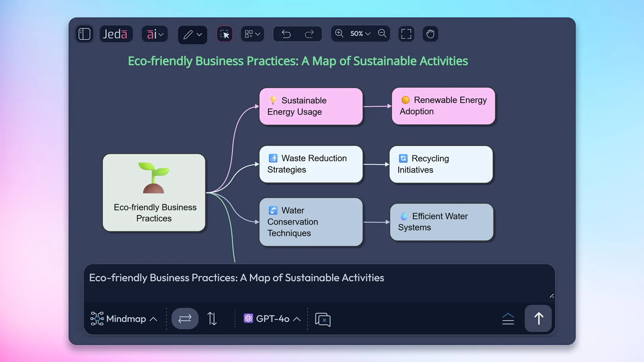644x362 pixels.
Task: Click the zoom-in magnifier icon
Action: [x=339, y=34]
